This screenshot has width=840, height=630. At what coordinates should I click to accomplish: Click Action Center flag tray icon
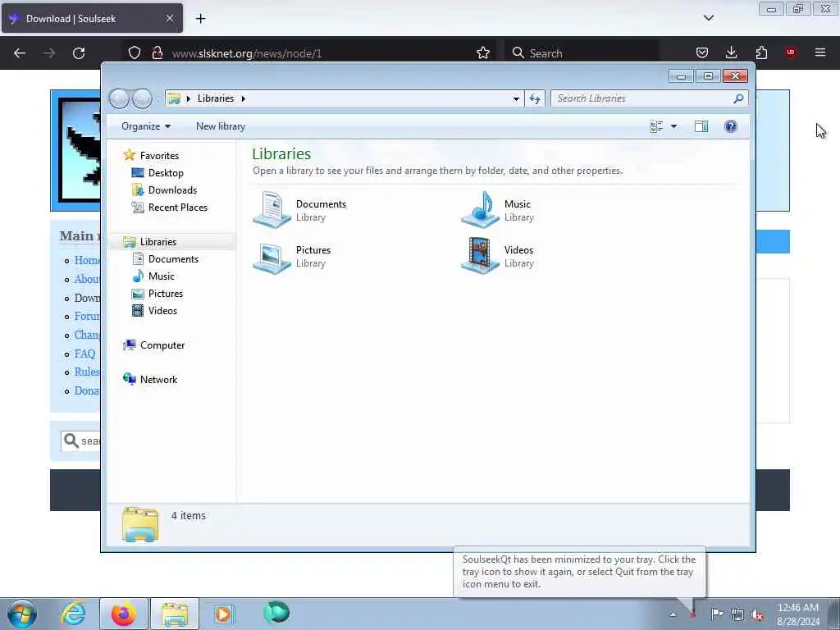[x=717, y=614]
